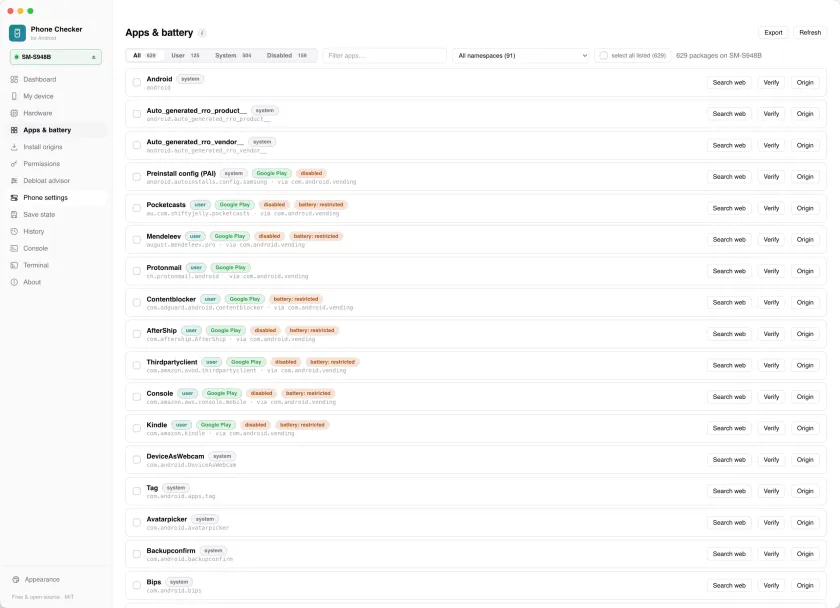Click the Terminal sidebar icon
This screenshot has width=840, height=608.
coord(14,265)
